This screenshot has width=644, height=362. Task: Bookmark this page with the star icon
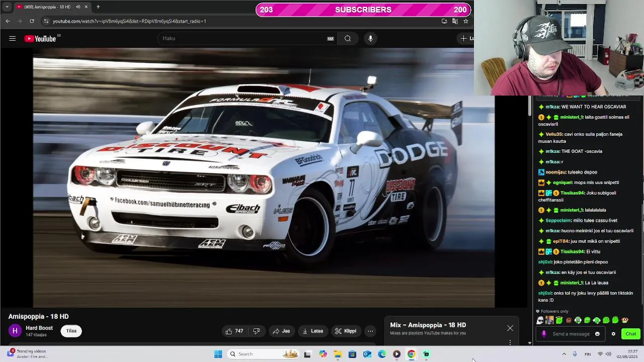(x=466, y=21)
